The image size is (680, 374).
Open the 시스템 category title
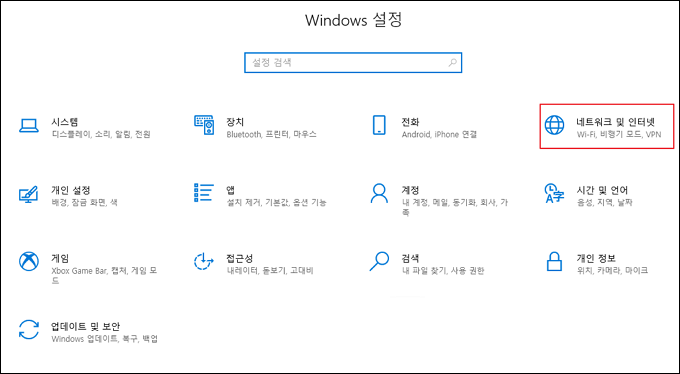[65, 121]
